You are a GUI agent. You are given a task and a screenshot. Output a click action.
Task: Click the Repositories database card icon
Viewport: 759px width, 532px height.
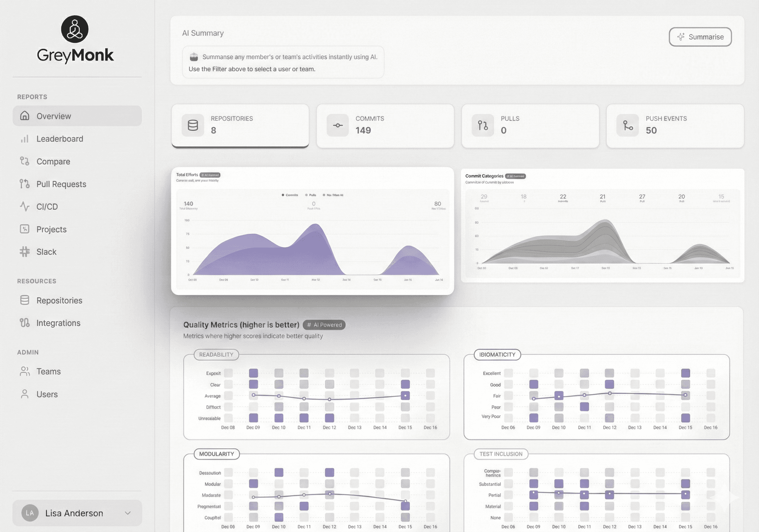tap(193, 125)
